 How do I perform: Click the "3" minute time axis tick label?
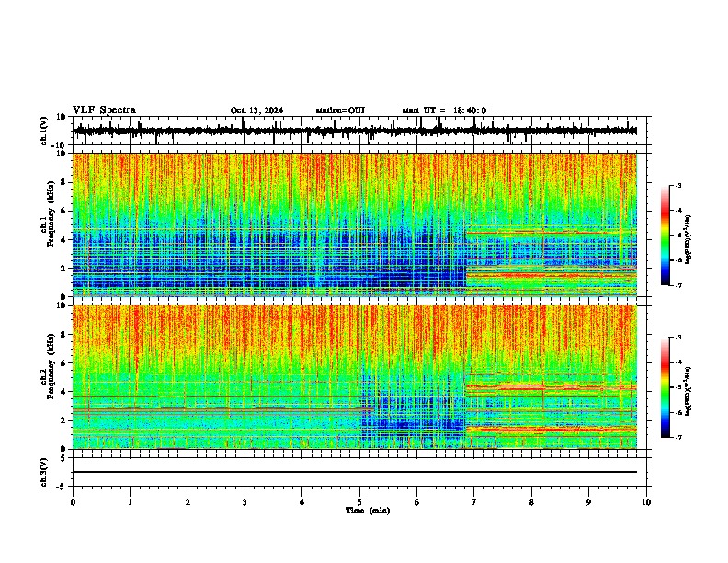(x=245, y=502)
